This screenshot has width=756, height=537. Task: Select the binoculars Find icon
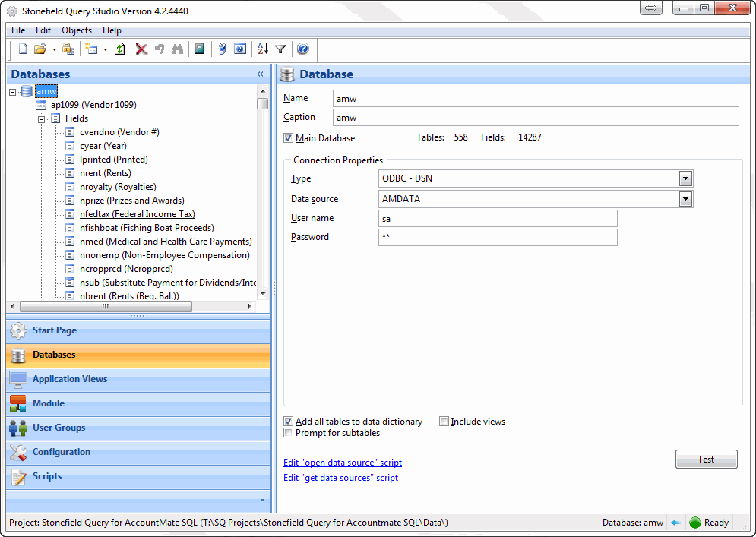[178, 49]
